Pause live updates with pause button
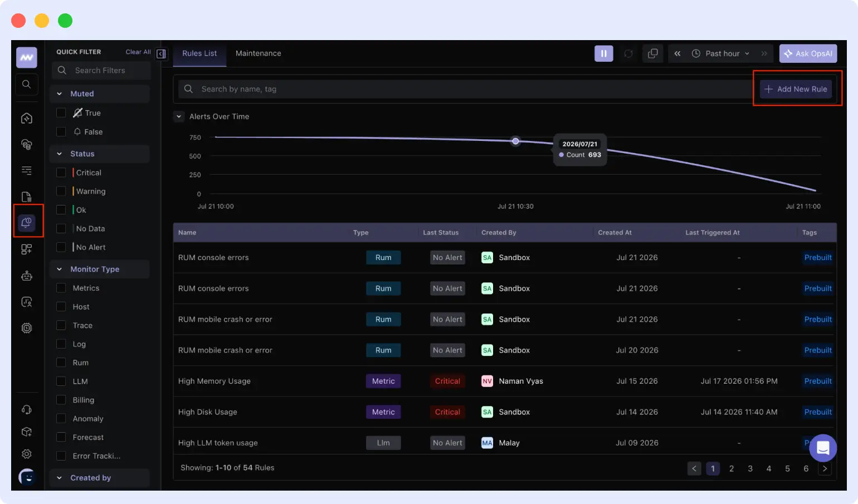 [x=604, y=53]
